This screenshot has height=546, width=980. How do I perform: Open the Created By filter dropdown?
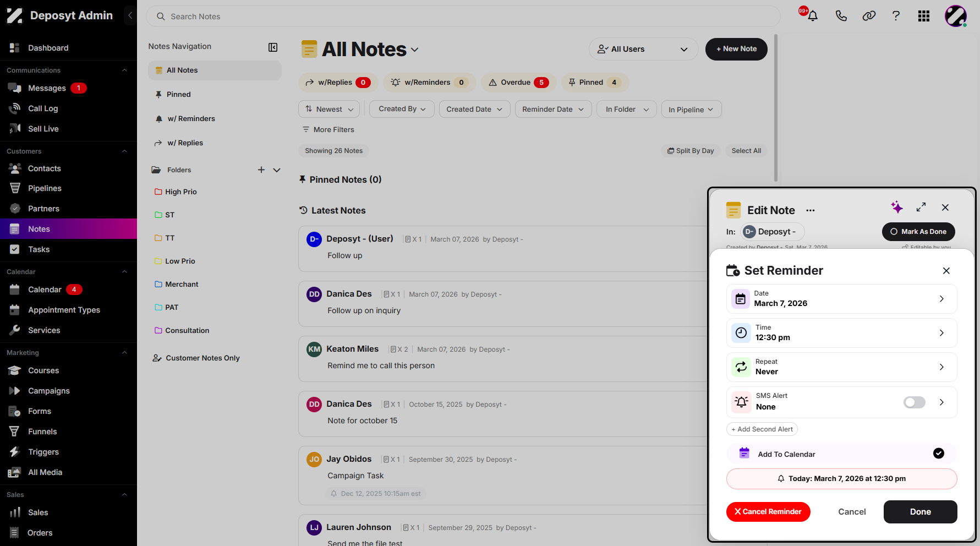coord(402,109)
